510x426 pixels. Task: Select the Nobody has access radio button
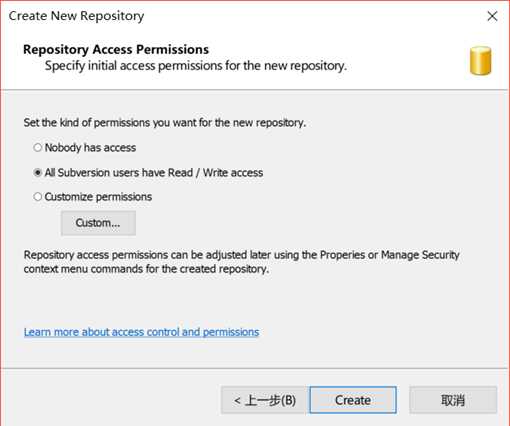pyautogui.click(x=38, y=147)
